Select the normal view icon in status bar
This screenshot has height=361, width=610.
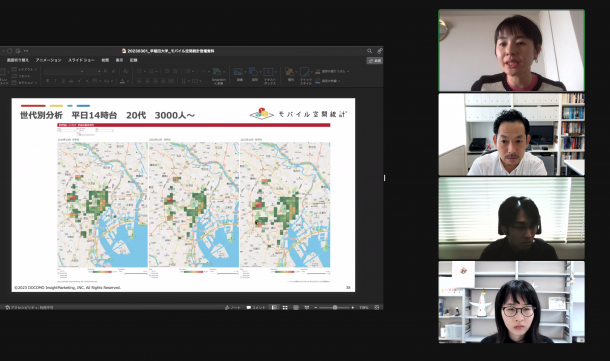click(274, 307)
